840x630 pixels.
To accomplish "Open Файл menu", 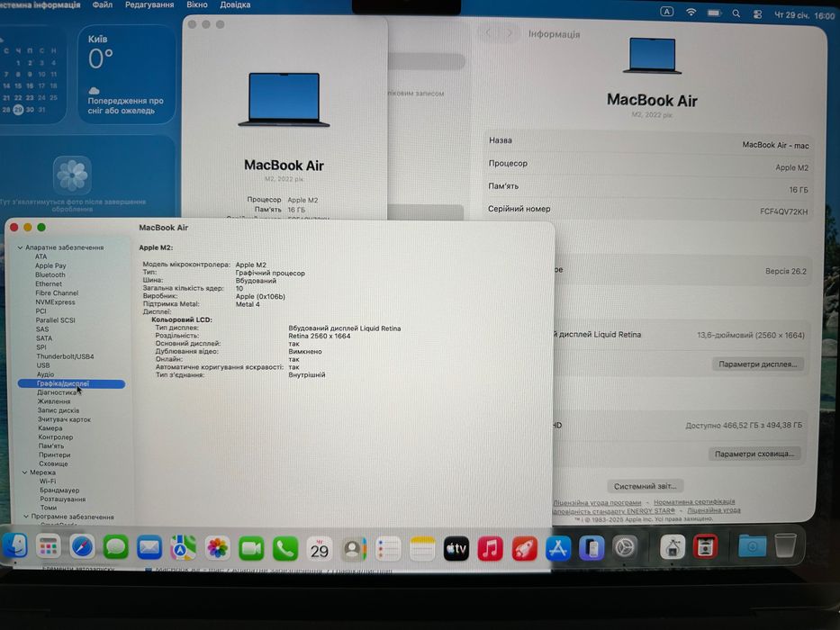I will click(103, 4).
